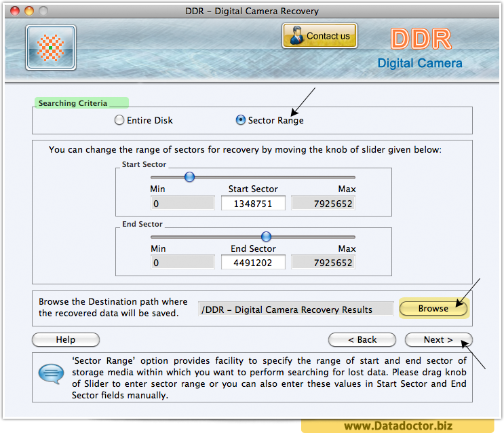This screenshot has width=504, height=433.
Task: Click the www.Datadoctor.biz text
Action: pyautogui.click(x=398, y=426)
